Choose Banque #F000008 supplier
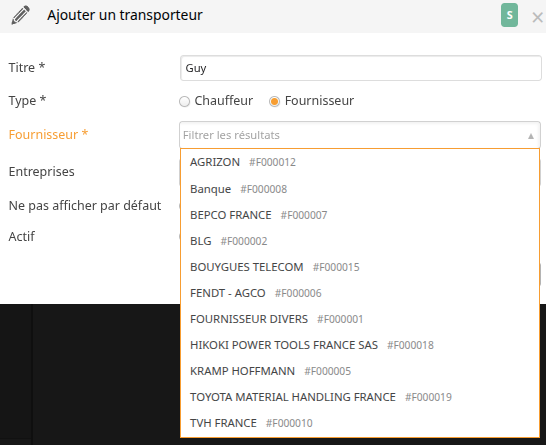The image size is (546, 445). [x=360, y=189]
